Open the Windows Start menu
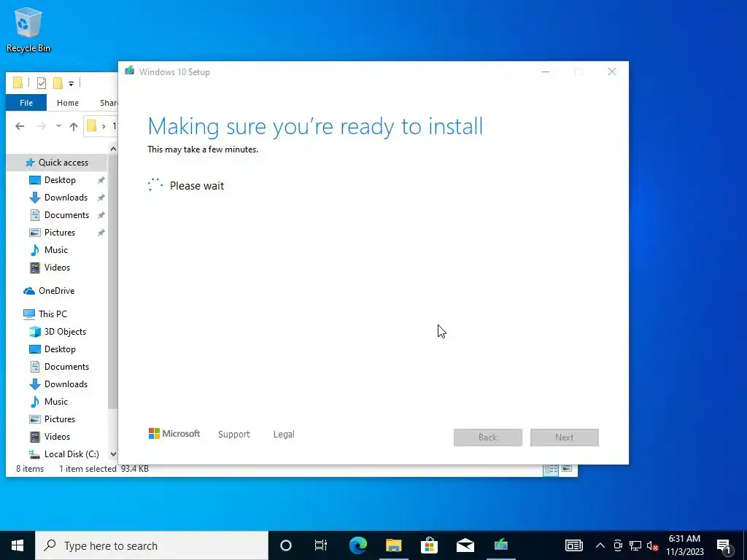Image resolution: width=747 pixels, height=560 pixels. 18,545
